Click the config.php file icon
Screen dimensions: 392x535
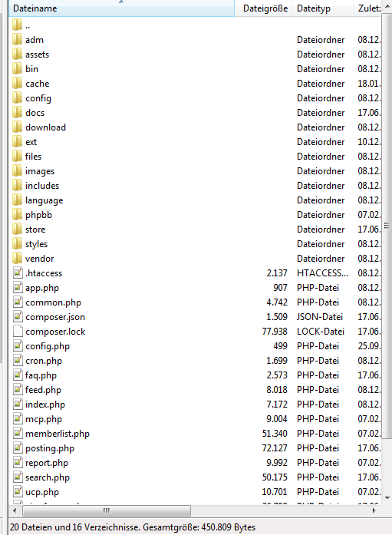point(18,346)
